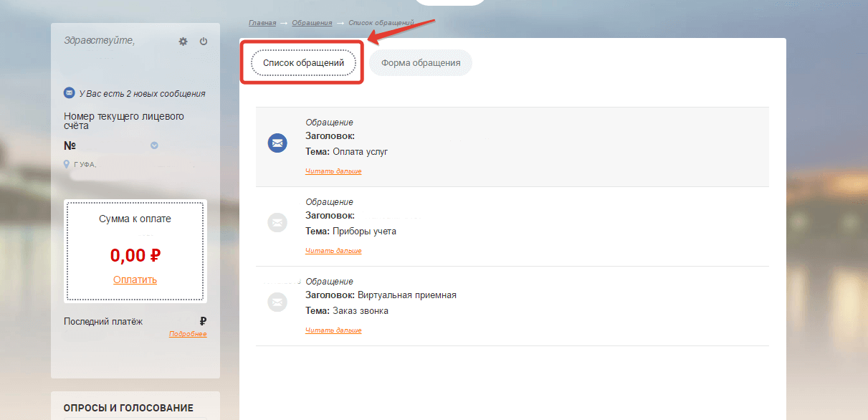Click the text "Тема: Оплата услуг"
The height and width of the screenshot is (420, 868).
tap(346, 152)
